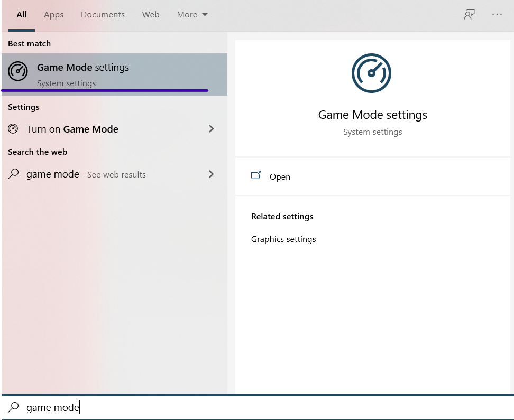Select game mode See web results
The width and height of the screenshot is (514, 420).
coord(114,174)
